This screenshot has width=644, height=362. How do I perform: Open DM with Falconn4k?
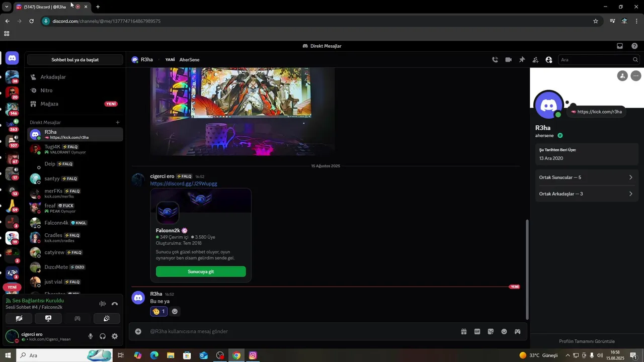(75, 223)
